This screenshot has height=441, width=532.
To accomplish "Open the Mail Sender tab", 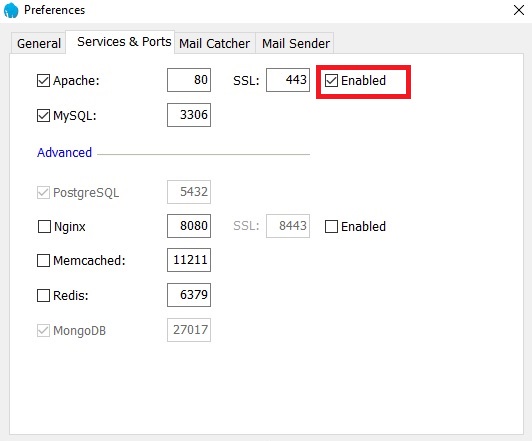I will (295, 43).
